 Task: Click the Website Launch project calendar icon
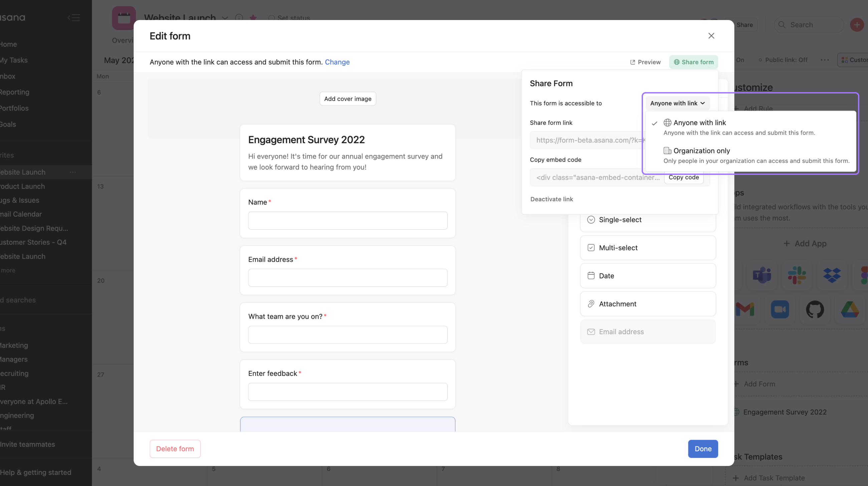pos(124,18)
